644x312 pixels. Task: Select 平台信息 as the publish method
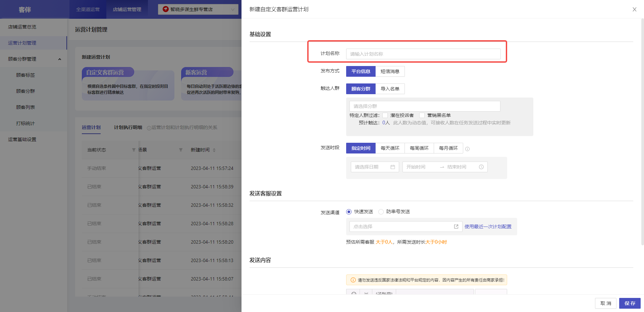tap(361, 71)
